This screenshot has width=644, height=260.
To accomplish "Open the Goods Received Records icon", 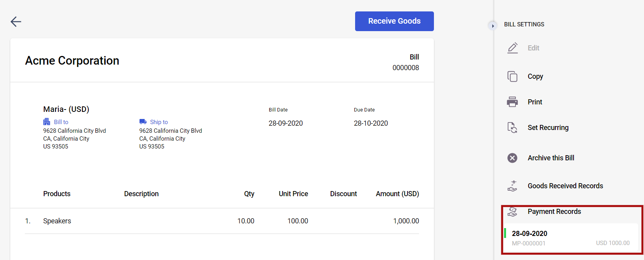I will click(512, 186).
